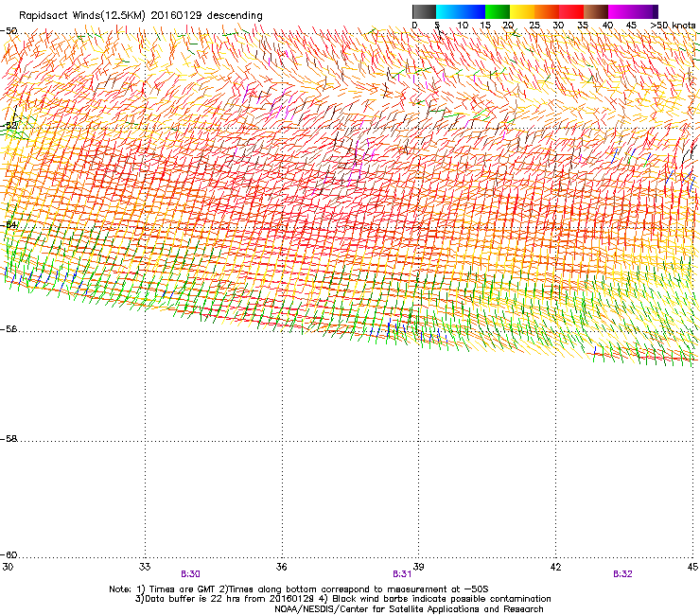This screenshot has width=700, height=615.
Task: Click the 'NOAA/NESDIS/Center for Satellite Applications and Research' credit
Action: point(409,609)
